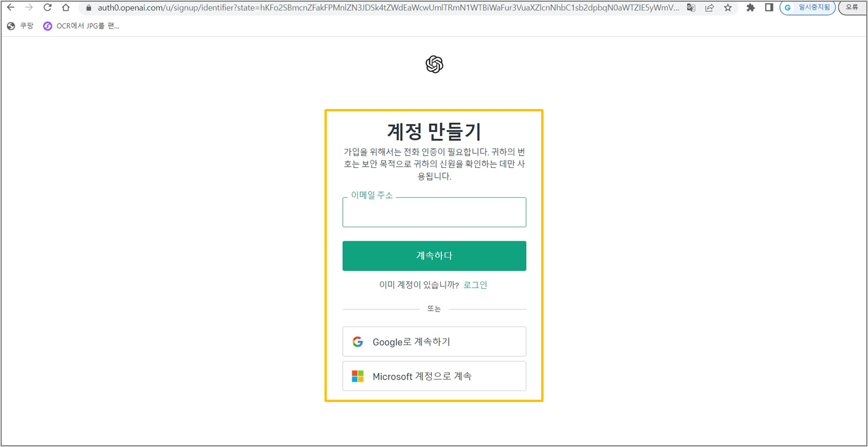Switch to the 오류 browser tab

coord(852,8)
